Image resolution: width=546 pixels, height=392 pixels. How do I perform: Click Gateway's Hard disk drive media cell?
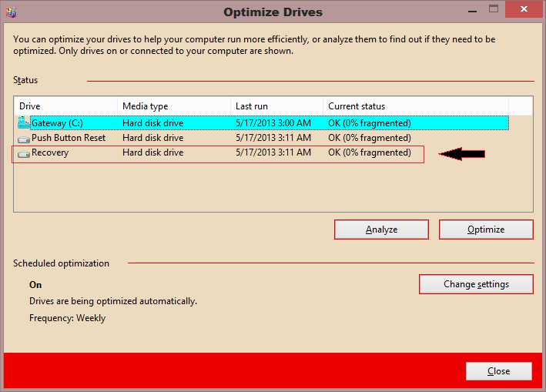(x=153, y=123)
